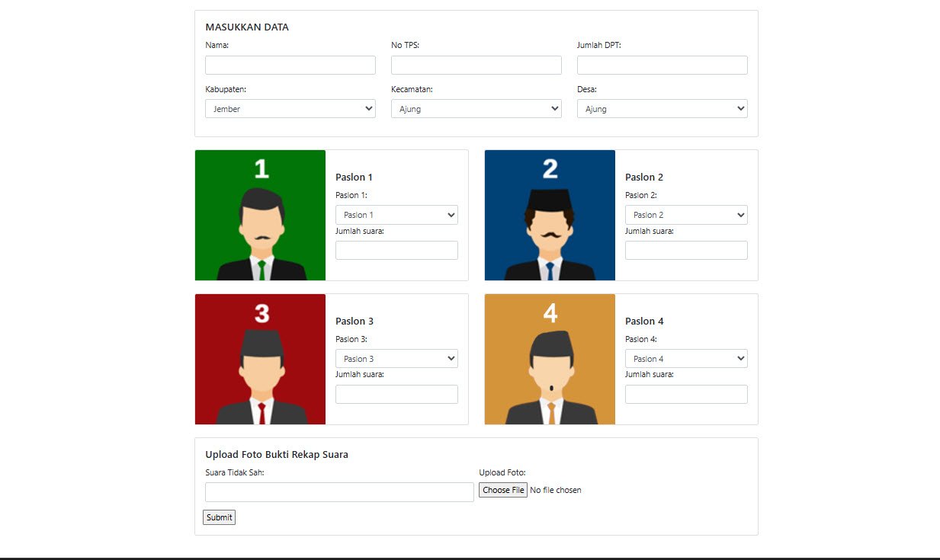Expand the Paslon 4 candidate dropdown
Screen dimensions: 940x560
coord(686,359)
